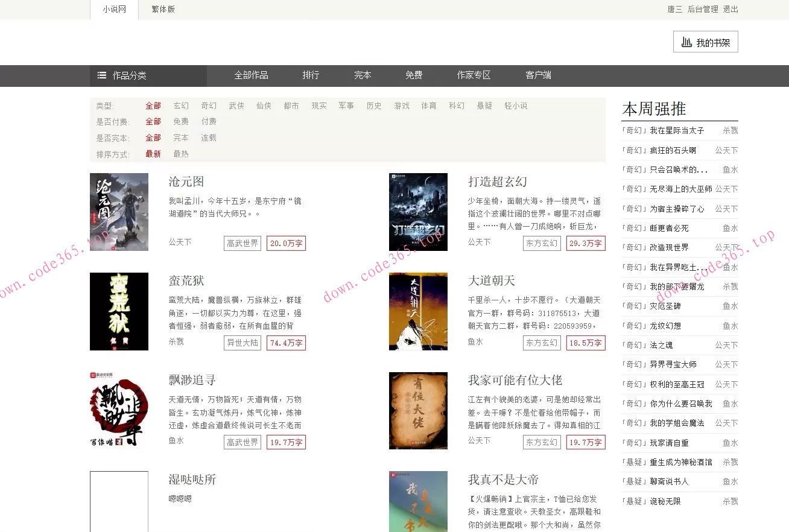The height and width of the screenshot is (532, 789).
Task: Choose 科幻 from the type filters
Action: point(457,105)
